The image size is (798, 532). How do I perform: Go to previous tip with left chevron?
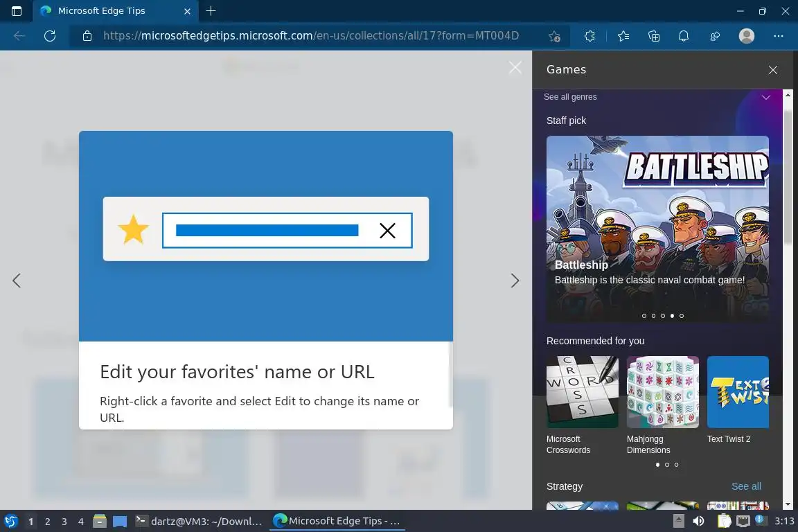[17, 281]
